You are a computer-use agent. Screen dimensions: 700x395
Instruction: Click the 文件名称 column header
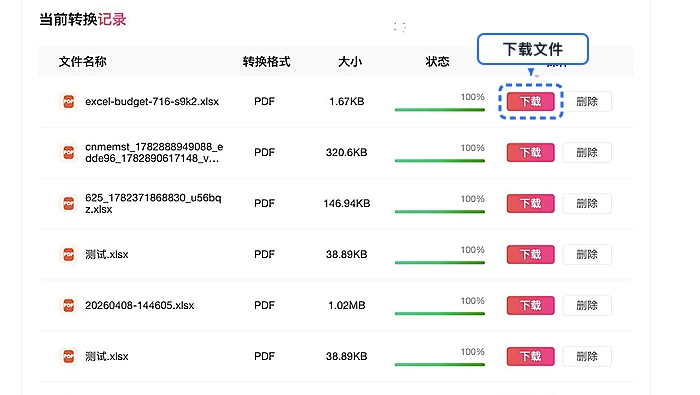(x=83, y=61)
